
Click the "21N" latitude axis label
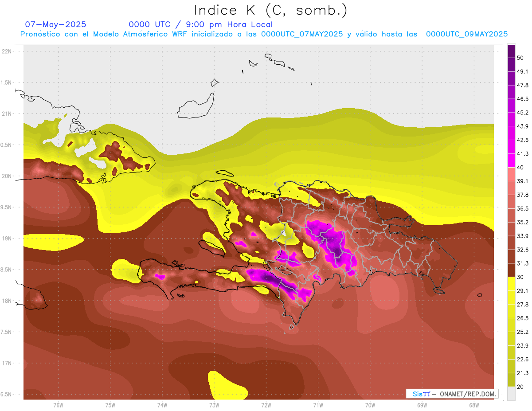(x=8, y=114)
